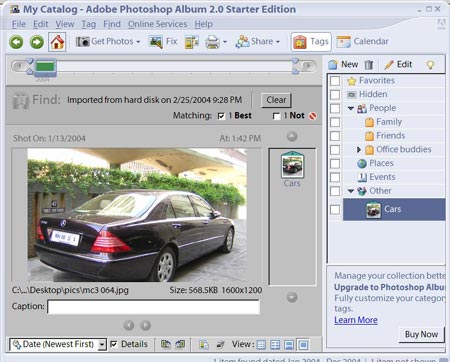Open the Find menu
This screenshot has width=450, height=362.
112,24
